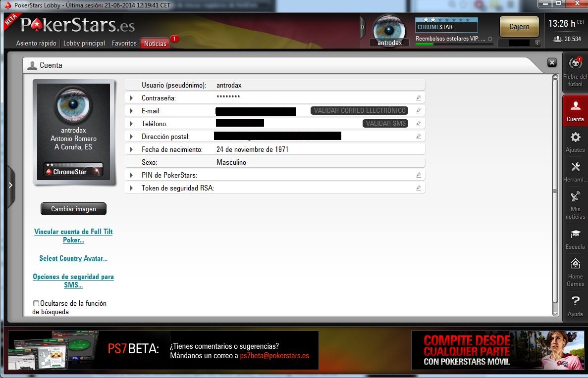Click the Masculino value in Sexo row

click(x=231, y=163)
